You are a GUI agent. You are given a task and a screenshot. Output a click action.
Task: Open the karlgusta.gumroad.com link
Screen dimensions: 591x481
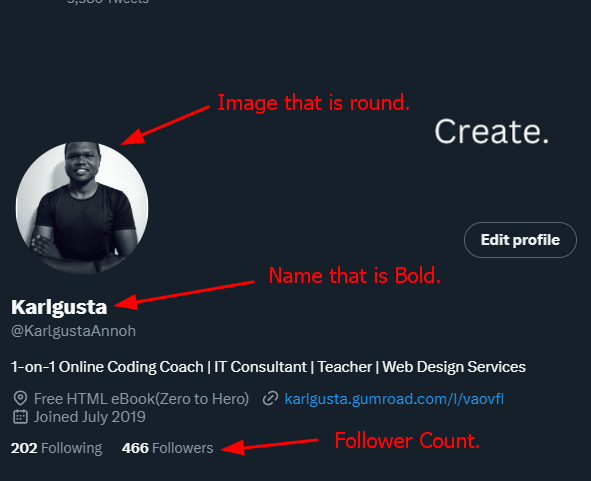tap(394, 399)
